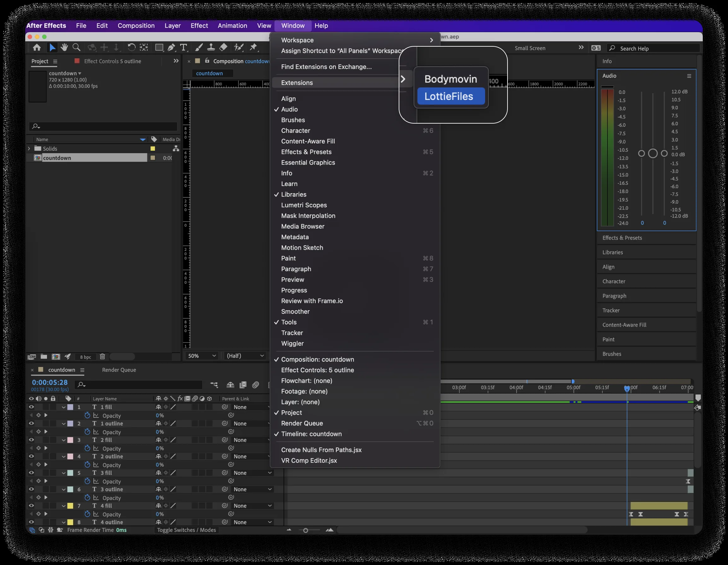This screenshot has height=565, width=728.
Task: Hide layer 1 fill via eye icon
Action: click(31, 407)
